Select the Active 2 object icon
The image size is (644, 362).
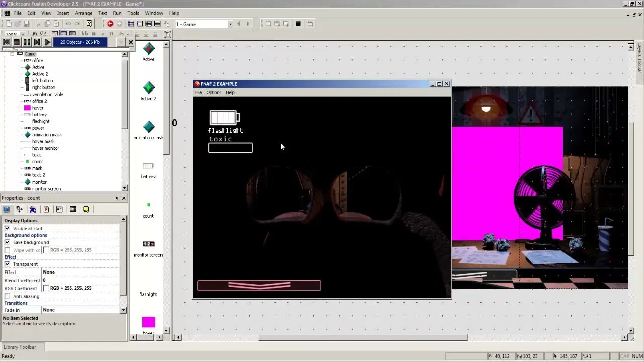[x=148, y=87]
